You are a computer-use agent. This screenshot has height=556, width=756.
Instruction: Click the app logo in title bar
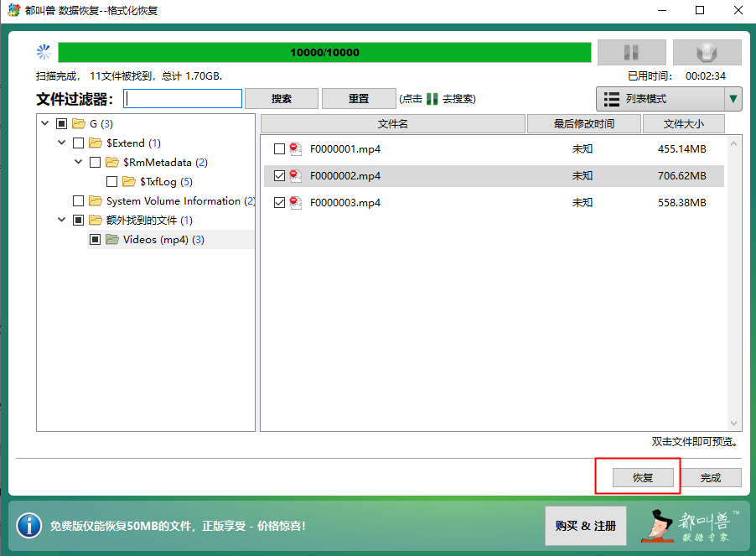pyautogui.click(x=14, y=10)
